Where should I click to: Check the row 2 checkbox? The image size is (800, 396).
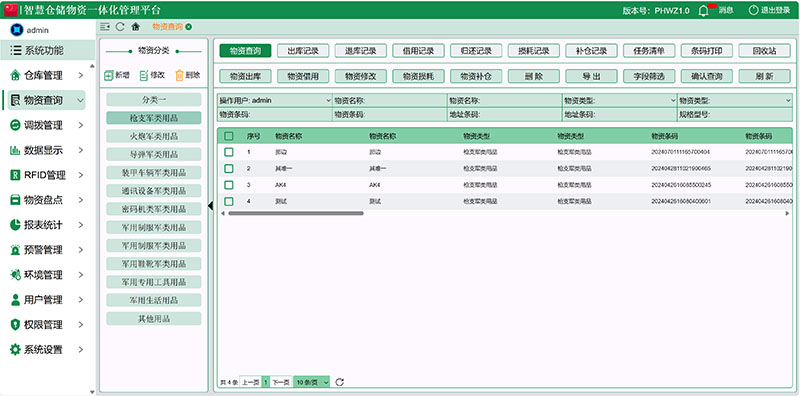(229, 168)
